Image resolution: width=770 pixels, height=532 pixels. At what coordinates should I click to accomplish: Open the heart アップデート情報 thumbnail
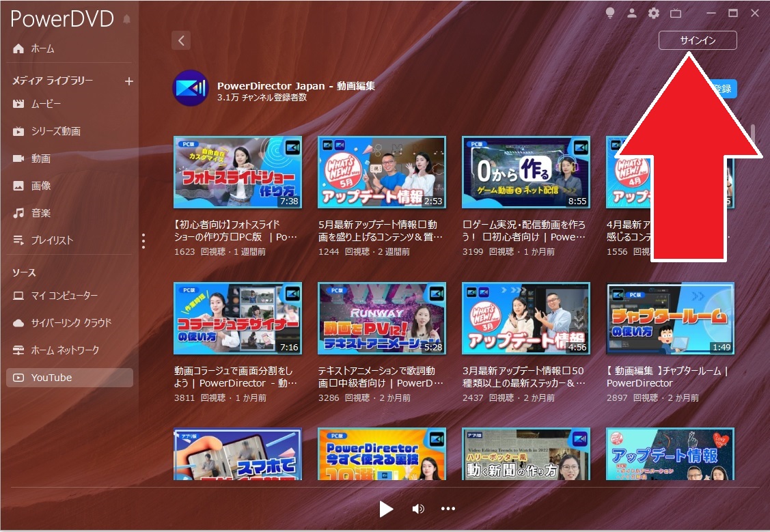point(670,454)
